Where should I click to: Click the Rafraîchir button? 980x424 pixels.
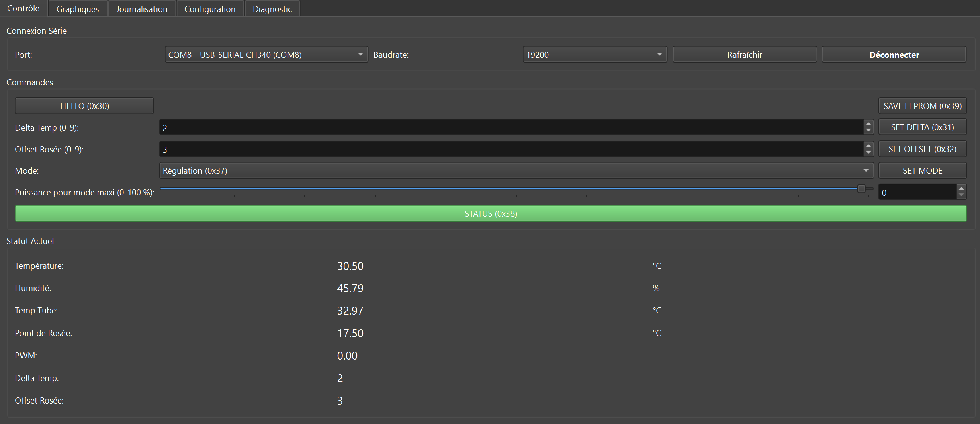(x=745, y=55)
